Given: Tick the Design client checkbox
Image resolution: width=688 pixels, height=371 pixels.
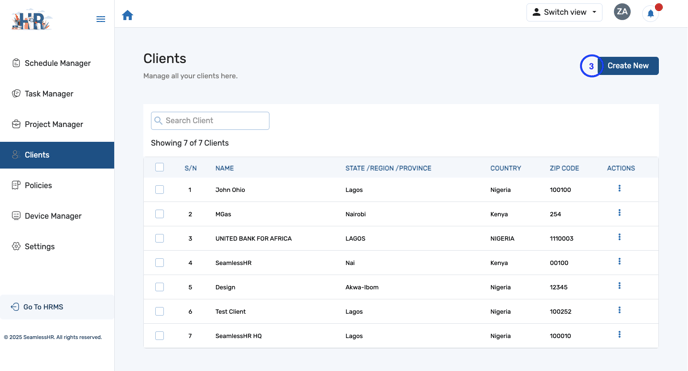Looking at the screenshot, I should tap(159, 287).
